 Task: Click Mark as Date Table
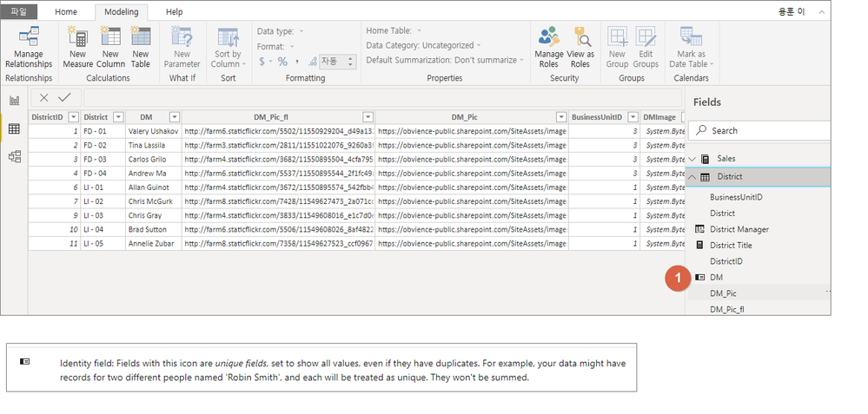692,48
